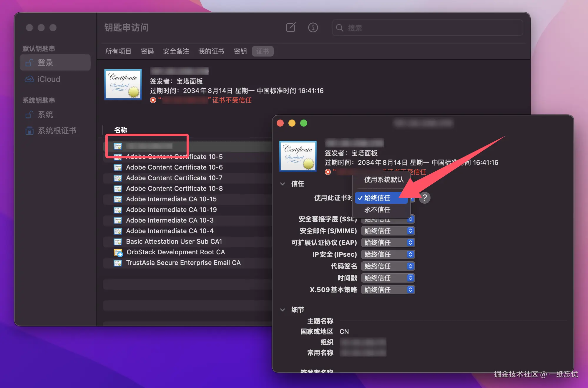Click the info circle toolbar icon

(313, 28)
